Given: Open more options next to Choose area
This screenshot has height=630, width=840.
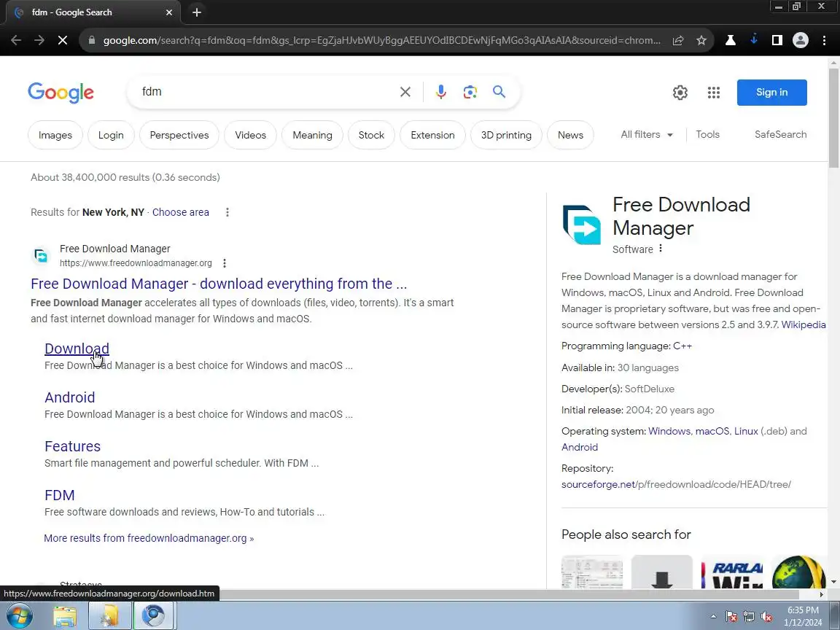Looking at the screenshot, I should click(227, 212).
